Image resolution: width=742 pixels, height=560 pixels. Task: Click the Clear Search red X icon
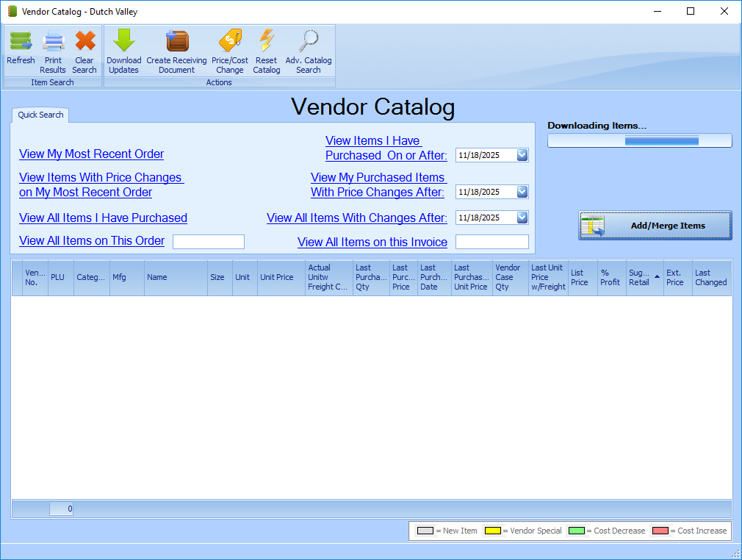click(x=84, y=43)
